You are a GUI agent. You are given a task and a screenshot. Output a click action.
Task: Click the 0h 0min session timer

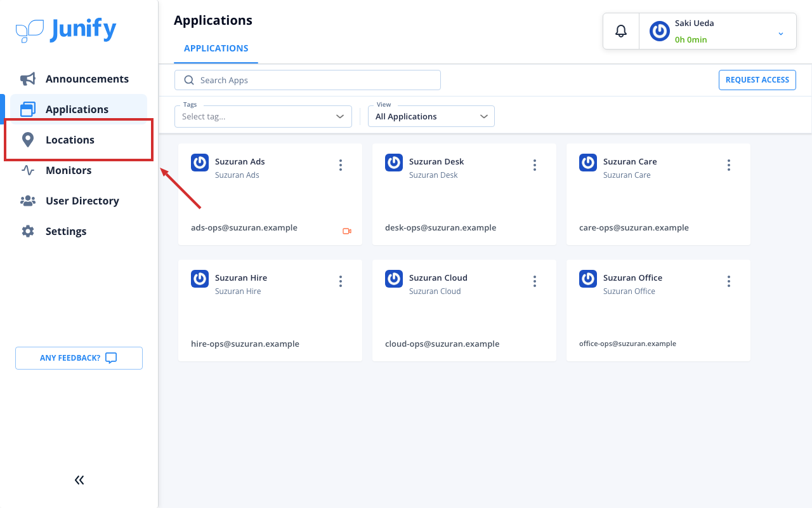691,39
